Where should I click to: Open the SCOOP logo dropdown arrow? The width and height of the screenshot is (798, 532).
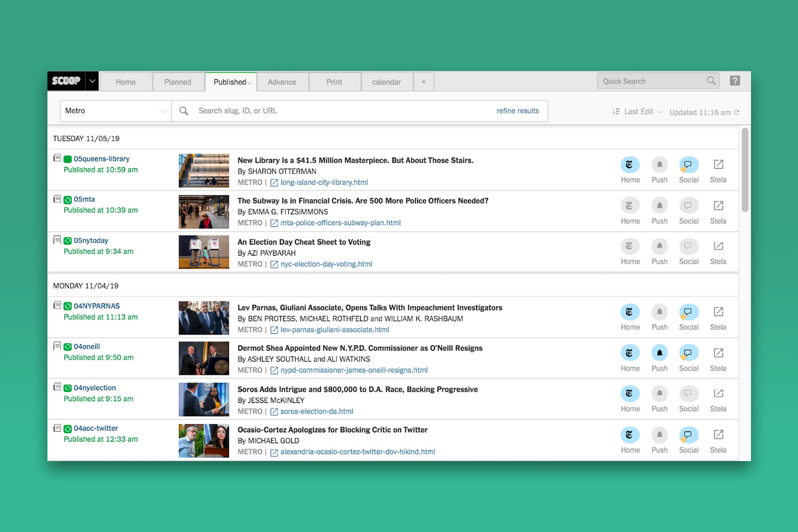click(92, 81)
